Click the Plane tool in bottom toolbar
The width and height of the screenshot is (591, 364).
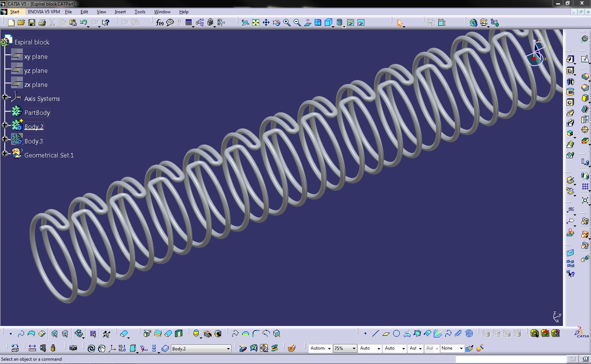click(386, 333)
